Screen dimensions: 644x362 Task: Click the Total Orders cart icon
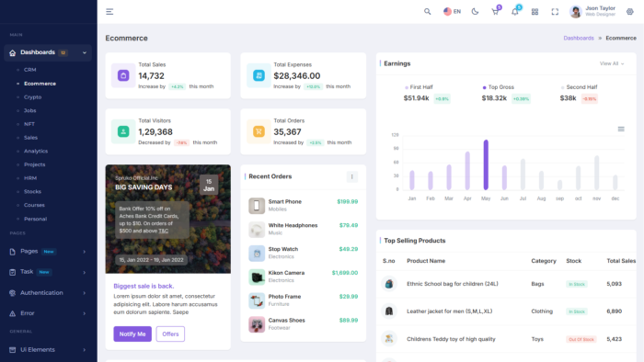259,131
